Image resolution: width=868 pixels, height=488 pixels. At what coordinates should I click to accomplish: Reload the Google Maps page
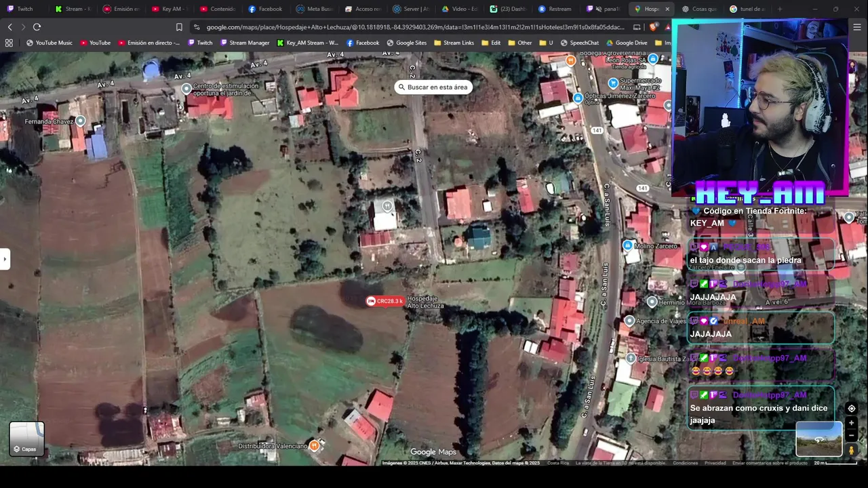point(37,27)
